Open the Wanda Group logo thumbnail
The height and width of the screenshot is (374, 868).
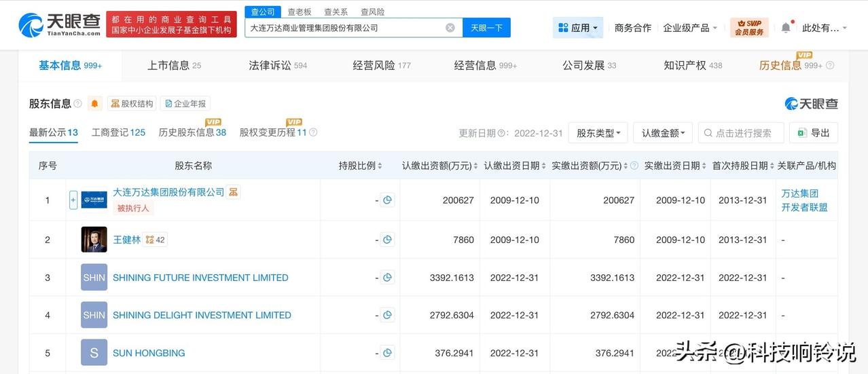click(x=94, y=200)
